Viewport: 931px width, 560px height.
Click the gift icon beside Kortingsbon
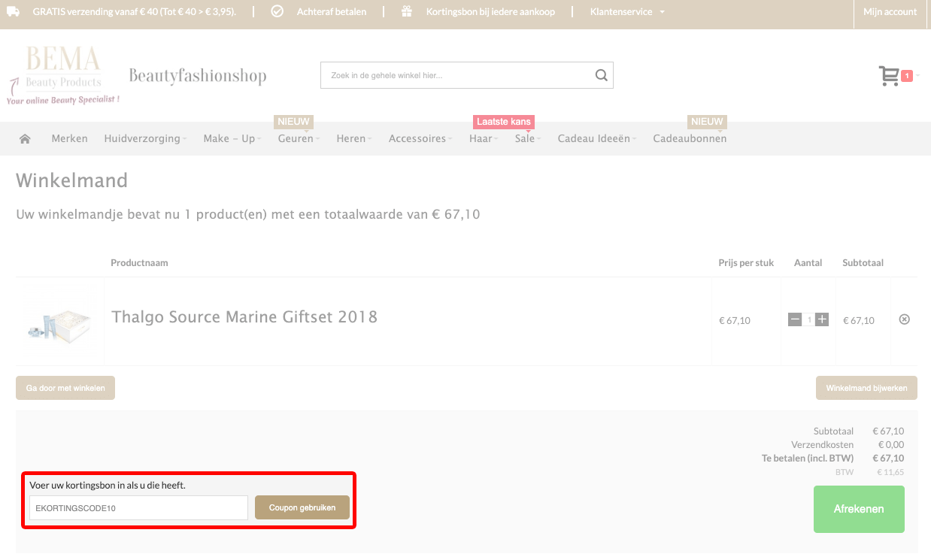point(407,12)
